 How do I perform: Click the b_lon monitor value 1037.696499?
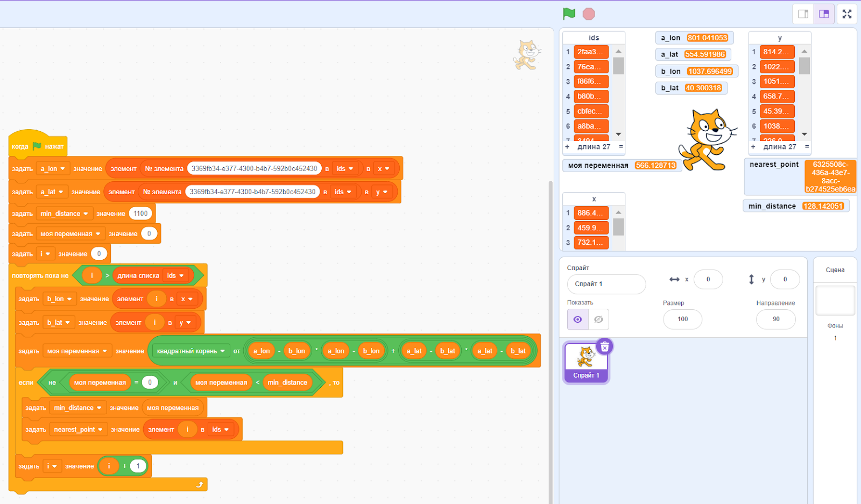coord(710,71)
